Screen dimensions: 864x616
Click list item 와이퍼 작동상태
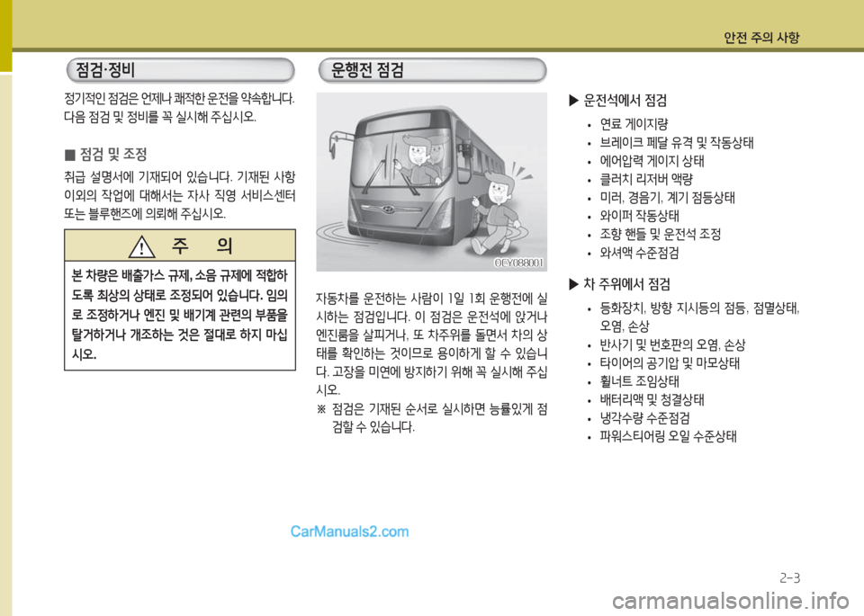coord(639,216)
